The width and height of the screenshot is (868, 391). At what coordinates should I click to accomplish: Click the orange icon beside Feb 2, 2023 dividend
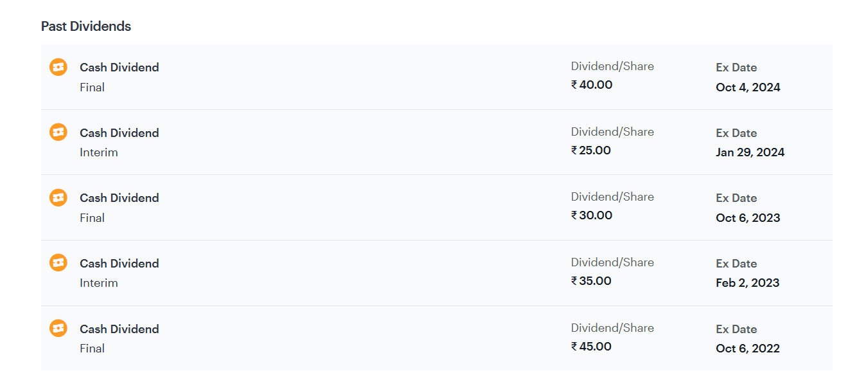pyautogui.click(x=58, y=263)
